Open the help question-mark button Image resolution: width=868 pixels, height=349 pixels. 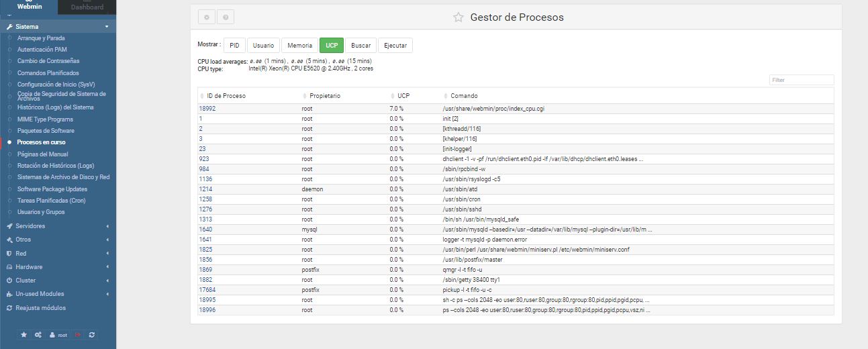(226, 17)
